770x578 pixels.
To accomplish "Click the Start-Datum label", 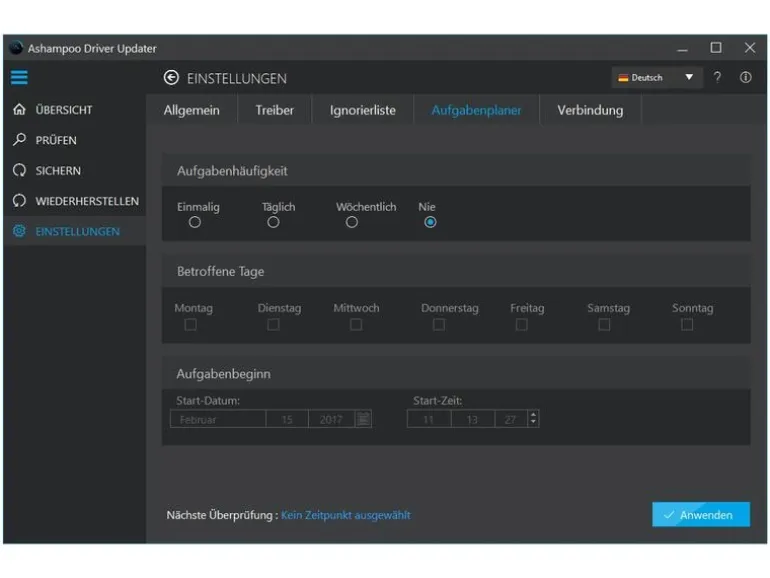I will point(208,401).
